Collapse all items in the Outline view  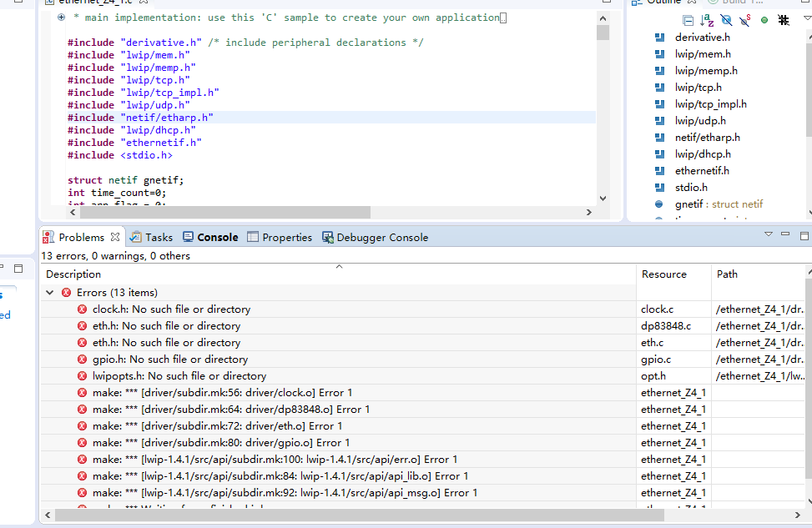[688, 21]
